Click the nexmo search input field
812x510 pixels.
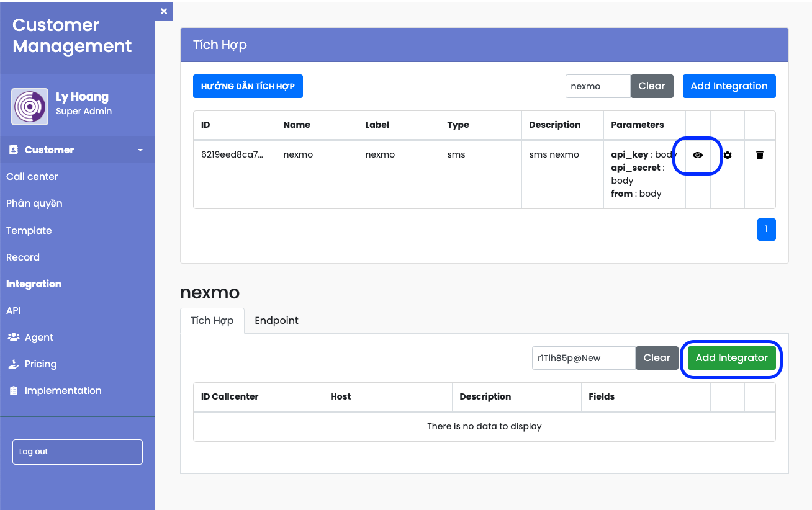[x=597, y=86]
